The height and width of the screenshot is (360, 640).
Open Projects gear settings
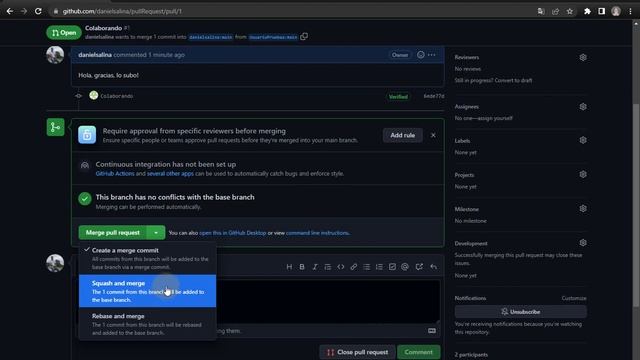[x=583, y=175]
